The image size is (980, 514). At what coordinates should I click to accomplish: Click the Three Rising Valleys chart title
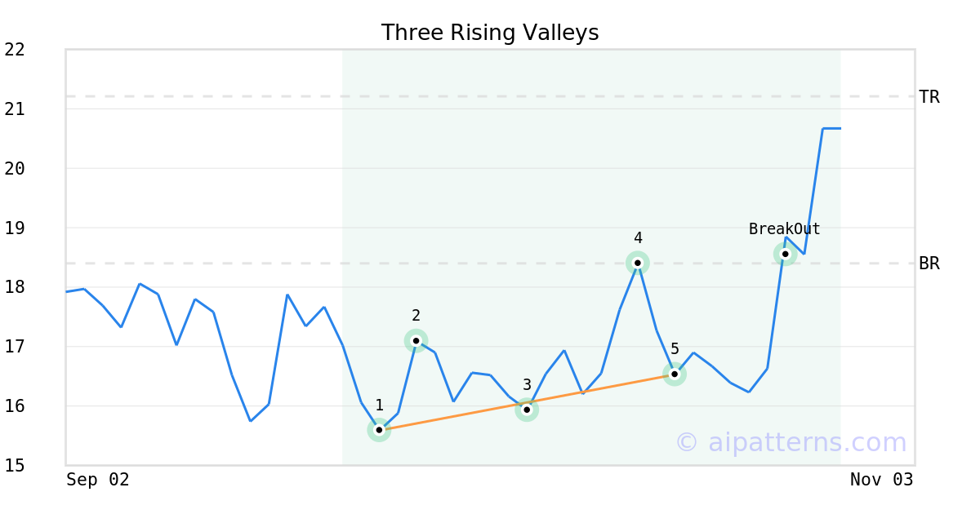click(490, 33)
